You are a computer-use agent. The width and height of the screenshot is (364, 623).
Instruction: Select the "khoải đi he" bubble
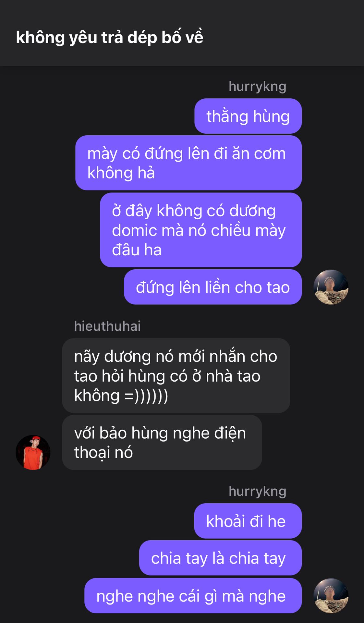coord(248,521)
